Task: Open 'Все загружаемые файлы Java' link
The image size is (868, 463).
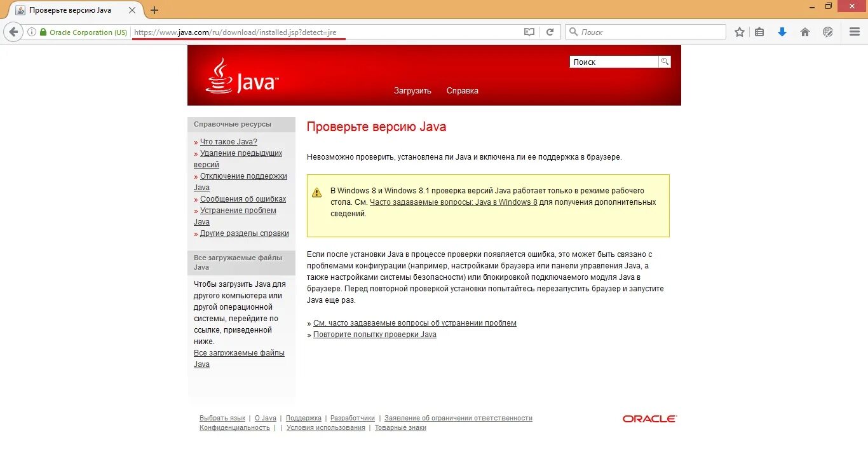Action: [x=239, y=359]
